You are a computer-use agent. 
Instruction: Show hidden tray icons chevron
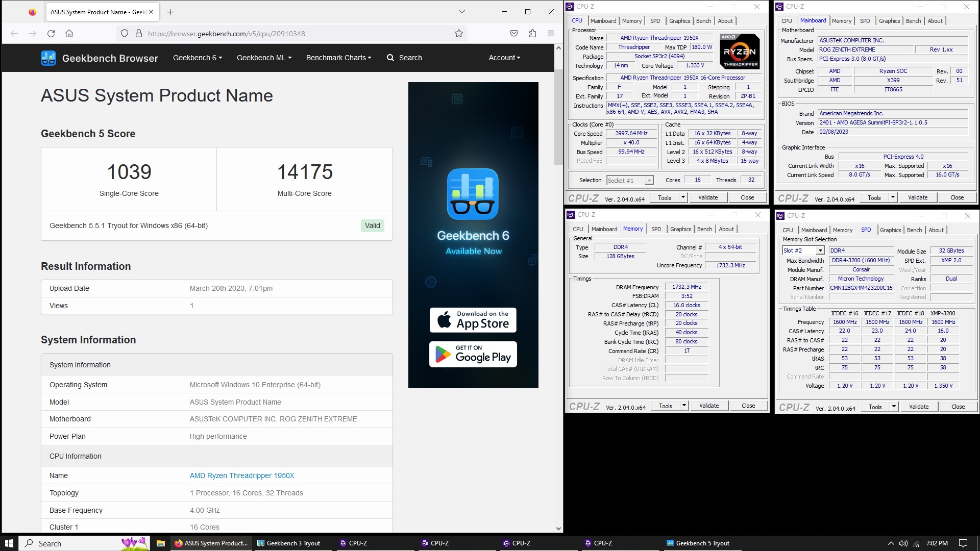pos(891,543)
